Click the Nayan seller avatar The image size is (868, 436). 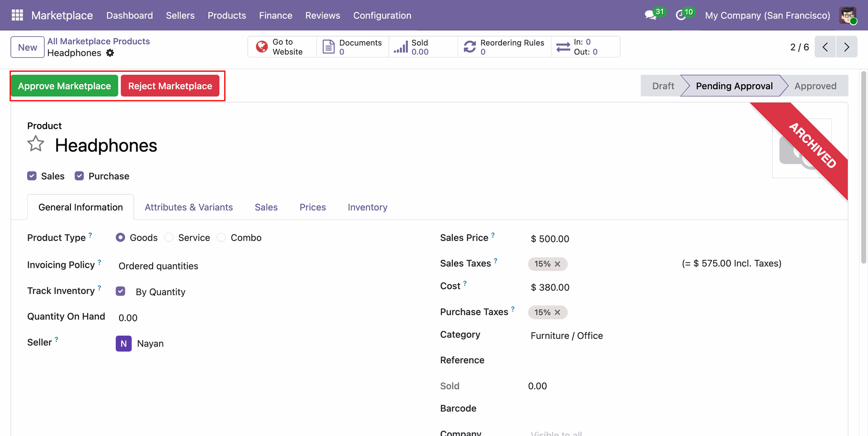pos(123,344)
